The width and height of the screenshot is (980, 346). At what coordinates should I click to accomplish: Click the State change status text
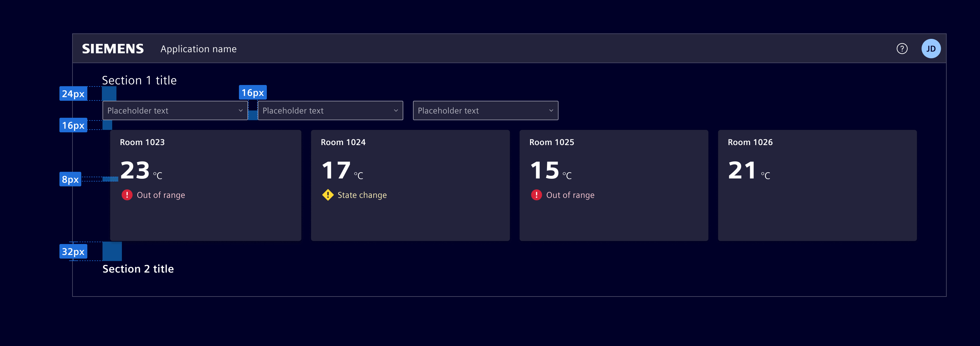click(362, 195)
